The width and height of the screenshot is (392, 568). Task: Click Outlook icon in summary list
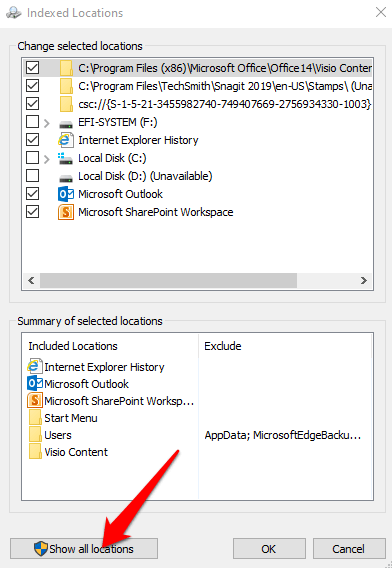(x=35, y=384)
